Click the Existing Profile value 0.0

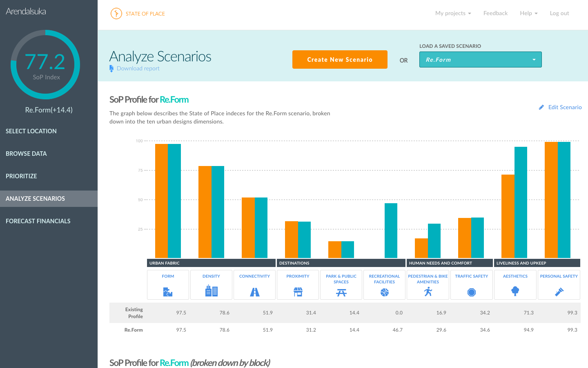click(399, 313)
